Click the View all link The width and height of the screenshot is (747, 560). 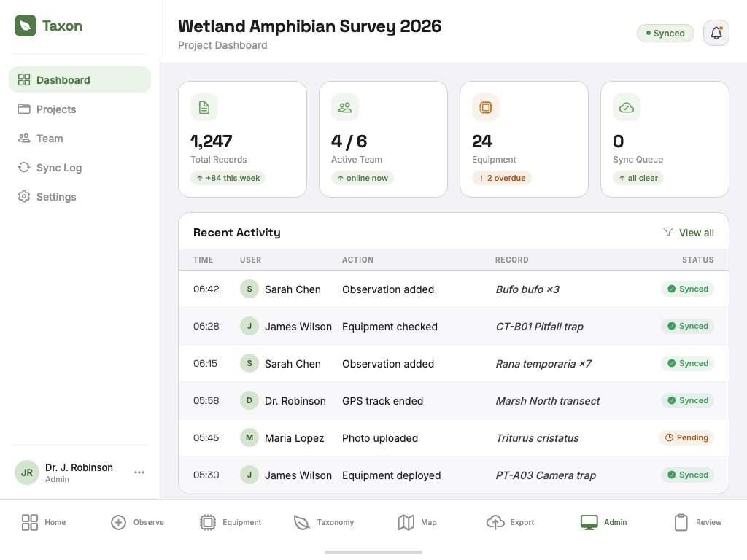[696, 232]
